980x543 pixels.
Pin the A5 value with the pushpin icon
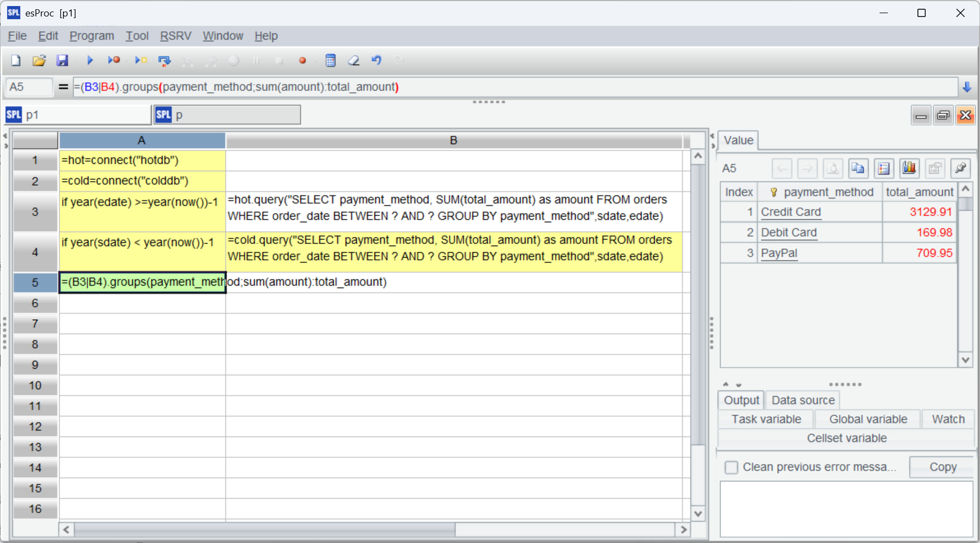[x=960, y=168]
